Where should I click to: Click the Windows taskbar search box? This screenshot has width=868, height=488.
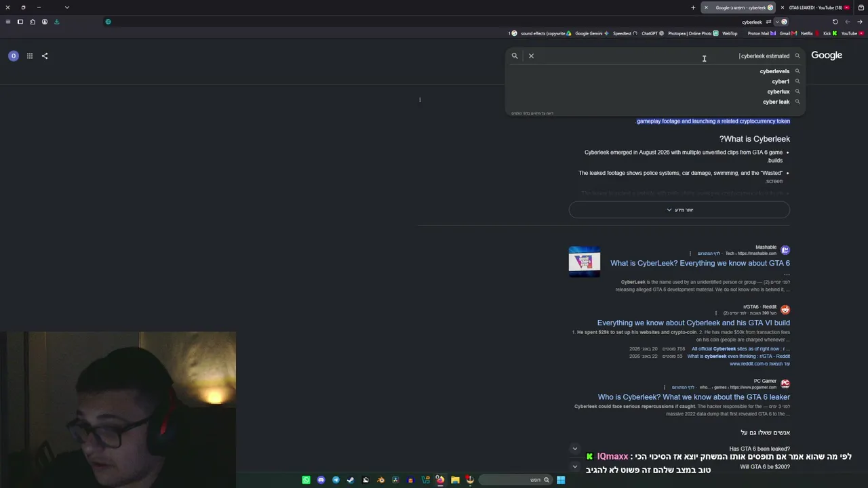(515, 480)
